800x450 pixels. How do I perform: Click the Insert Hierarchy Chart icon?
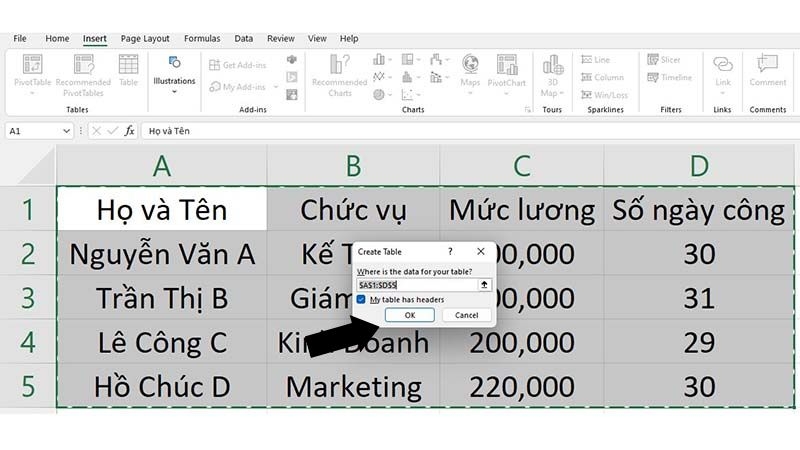pyautogui.click(x=407, y=60)
